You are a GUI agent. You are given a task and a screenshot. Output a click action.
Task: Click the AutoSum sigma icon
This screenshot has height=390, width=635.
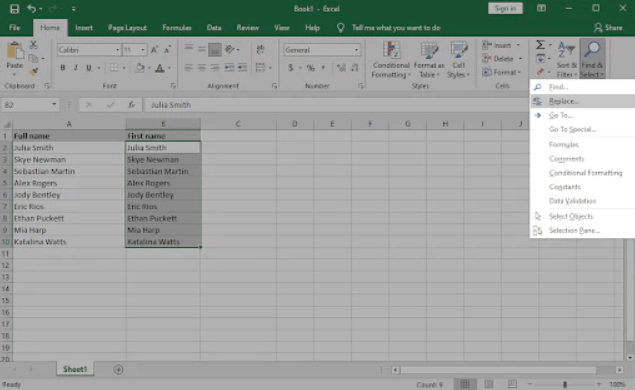540,45
